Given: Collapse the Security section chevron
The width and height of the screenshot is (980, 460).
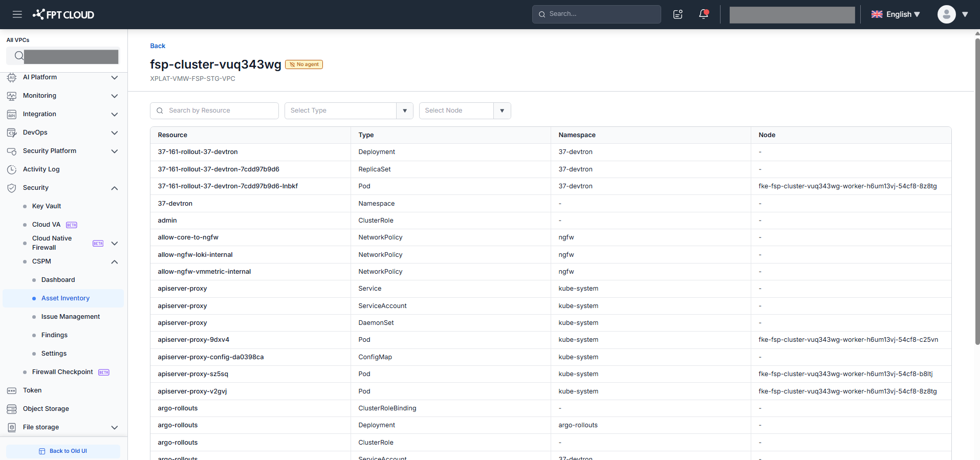Looking at the screenshot, I should (115, 188).
